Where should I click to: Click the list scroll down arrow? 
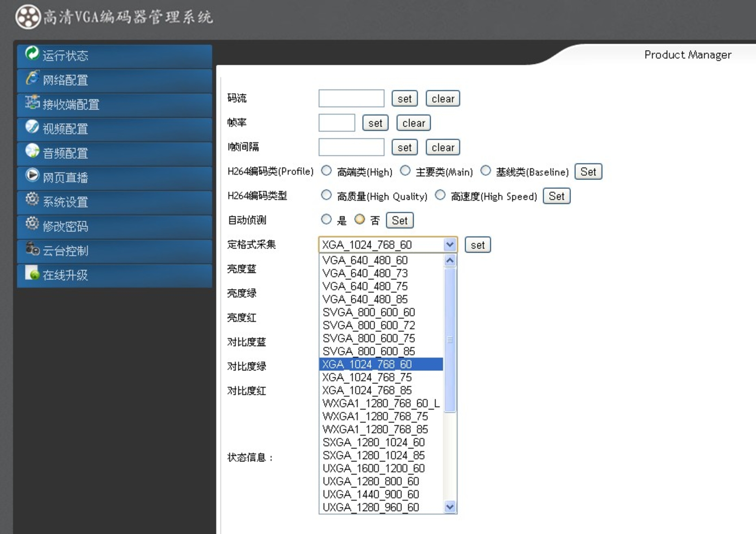coord(450,507)
